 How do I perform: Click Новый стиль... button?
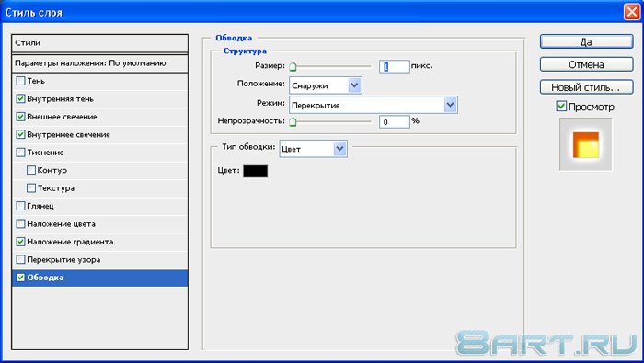(587, 87)
